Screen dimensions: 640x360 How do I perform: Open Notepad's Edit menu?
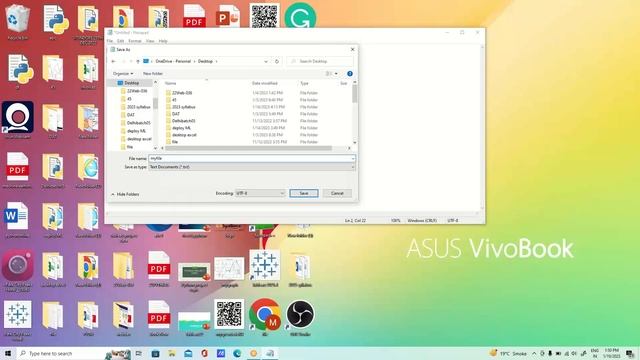pyautogui.click(x=120, y=41)
